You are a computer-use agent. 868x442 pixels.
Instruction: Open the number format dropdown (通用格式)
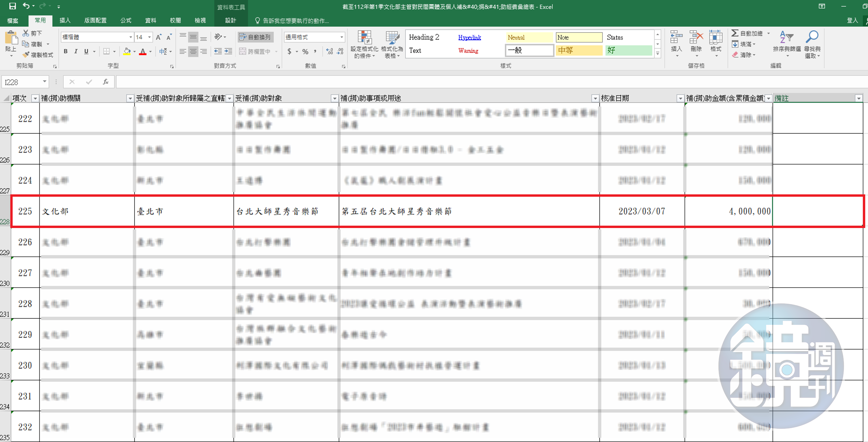tap(341, 37)
